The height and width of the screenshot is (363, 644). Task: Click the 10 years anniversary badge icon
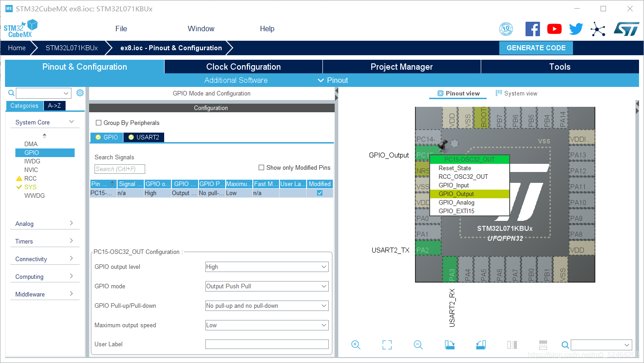pyautogui.click(x=506, y=29)
